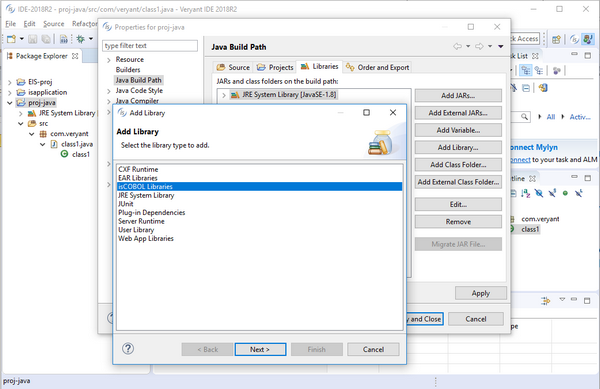This screenshot has width=600, height=389.
Task: Expand JRE System Library in build path list
Action: pos(224,95)
